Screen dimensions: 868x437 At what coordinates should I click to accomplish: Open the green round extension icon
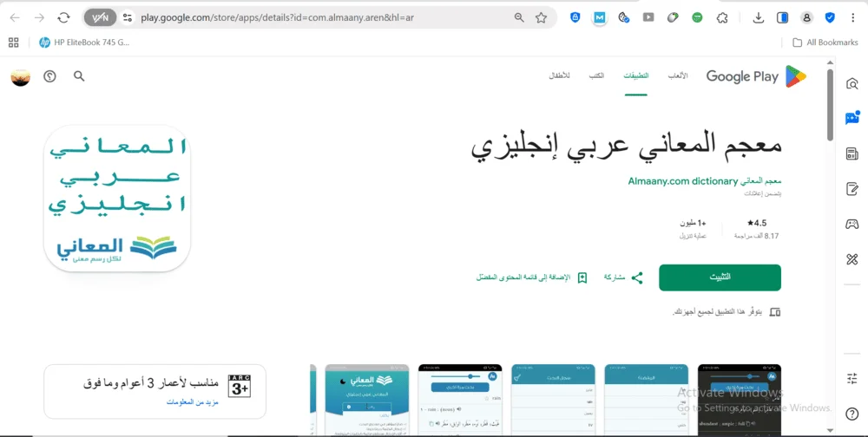pyautogui.click(x=697, y=17)
